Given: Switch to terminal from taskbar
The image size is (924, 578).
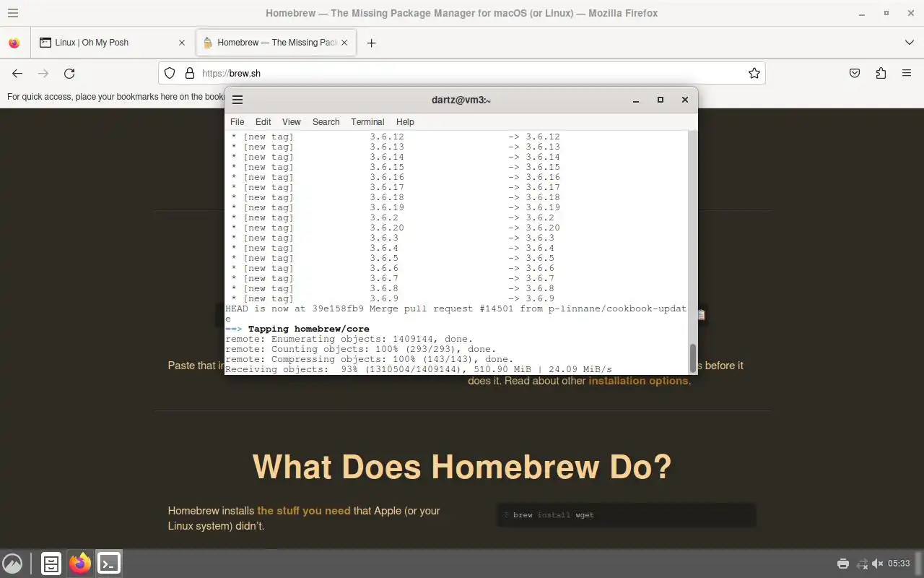Looking at the screenshot, I should 109,563.
